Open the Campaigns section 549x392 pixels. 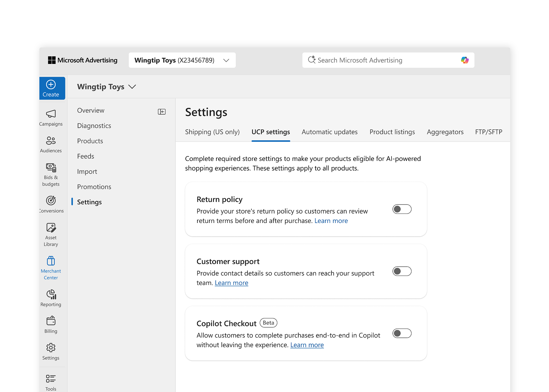(51, 118)
